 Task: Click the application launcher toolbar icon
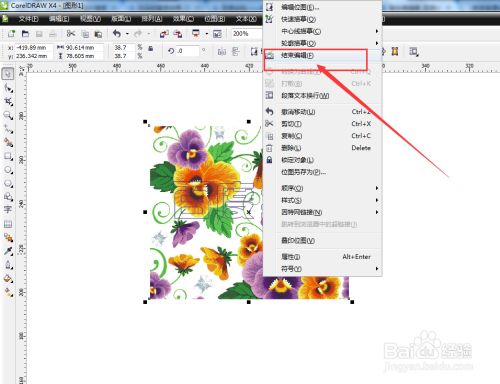pyautogui.click(x=196, y=34)
